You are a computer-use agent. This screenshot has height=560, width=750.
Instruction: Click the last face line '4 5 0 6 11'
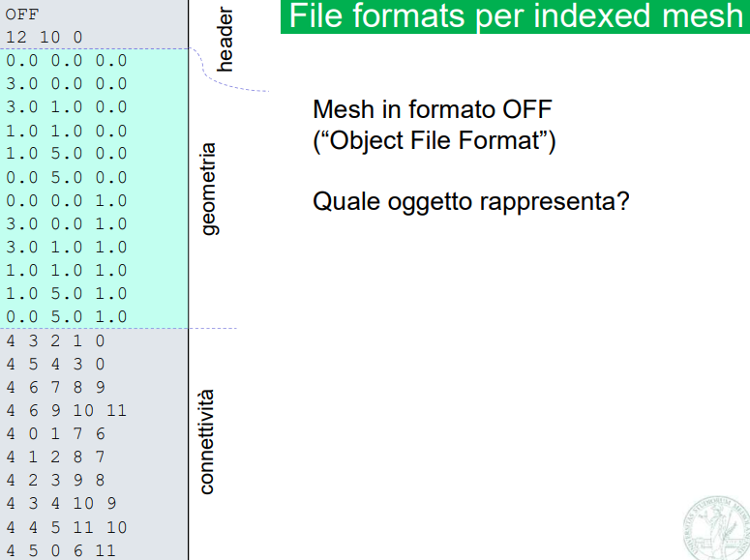coord(61,550)
